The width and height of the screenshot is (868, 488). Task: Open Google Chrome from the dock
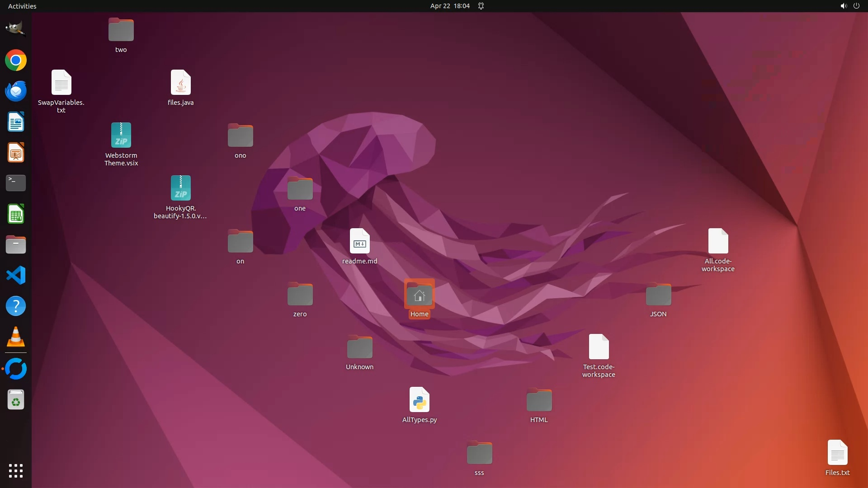pyautogui.click(x=16, y=60)
